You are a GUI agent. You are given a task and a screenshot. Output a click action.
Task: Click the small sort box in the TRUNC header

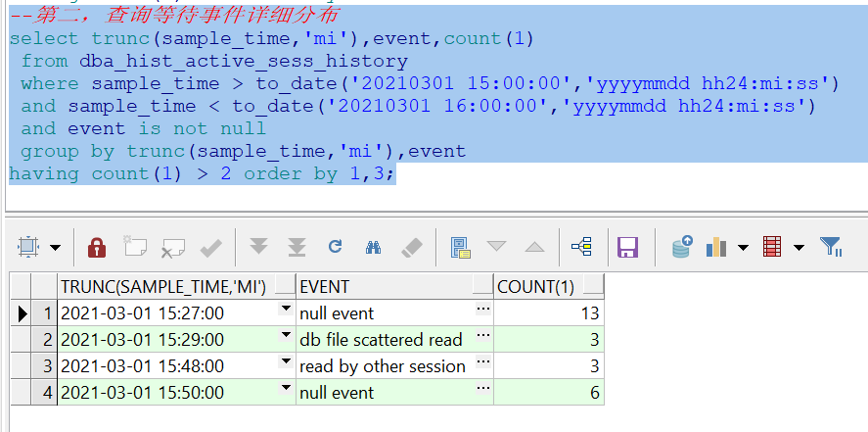pyautogui.click(x=286, y=285)
